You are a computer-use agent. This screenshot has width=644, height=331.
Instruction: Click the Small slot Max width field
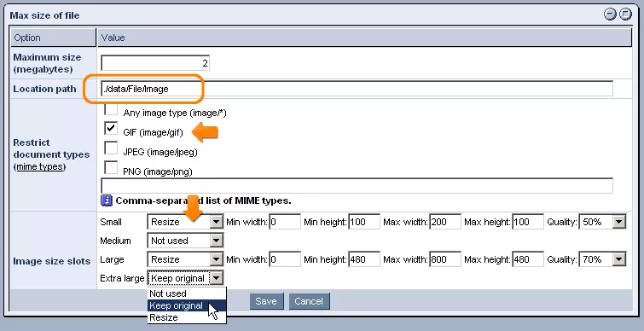pos(445,222)
